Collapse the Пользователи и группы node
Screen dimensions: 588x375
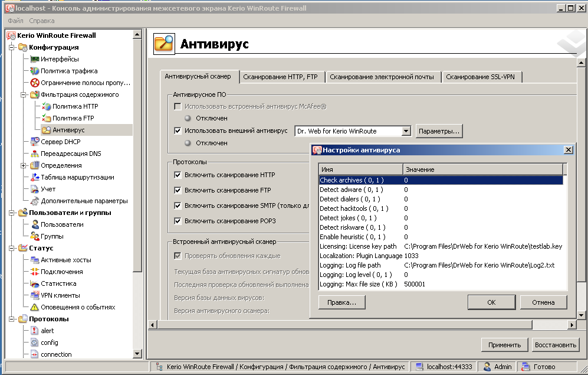[12, 213]
